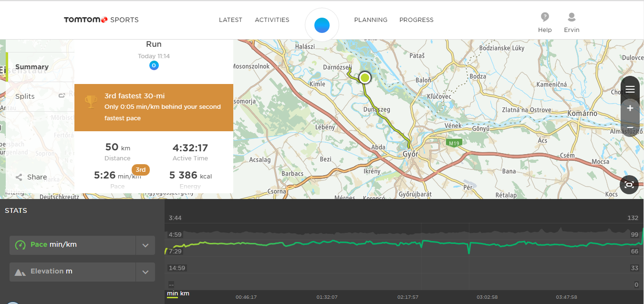The width and height of the screenshot is (644, 304).
Task: Click the STATS heading
Action: point(16,210)
